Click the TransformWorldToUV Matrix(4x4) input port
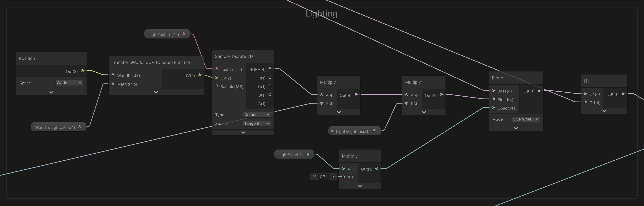 113,83
